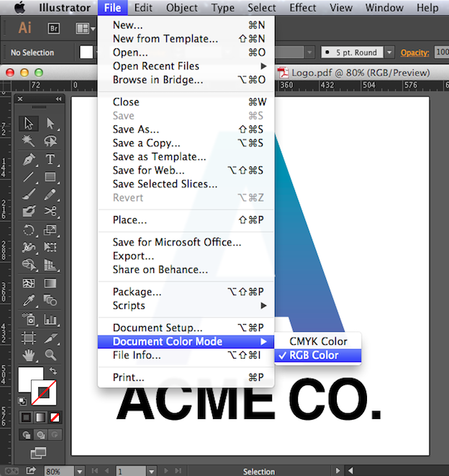Select the Direct Selection tool
Image resolution: width=449 pixels, height=476 pixels.
pos(50,124)
